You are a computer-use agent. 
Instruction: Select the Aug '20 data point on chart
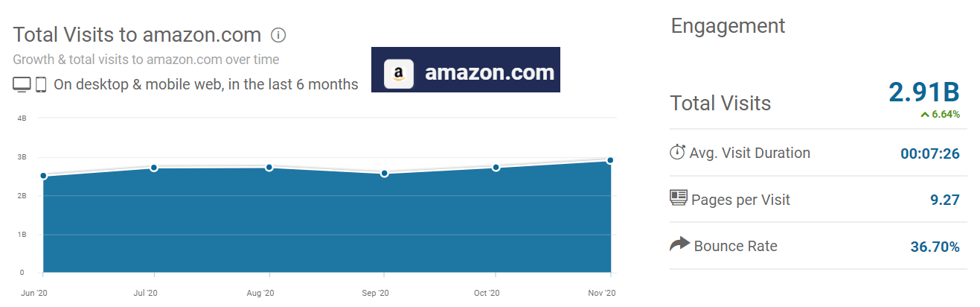click(x=269, y=168)
